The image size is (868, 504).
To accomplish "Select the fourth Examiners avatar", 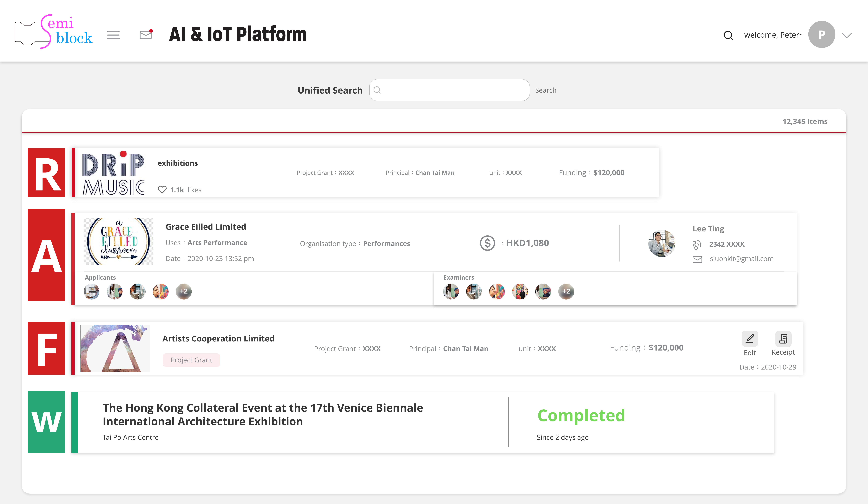I will pos(520,292).
